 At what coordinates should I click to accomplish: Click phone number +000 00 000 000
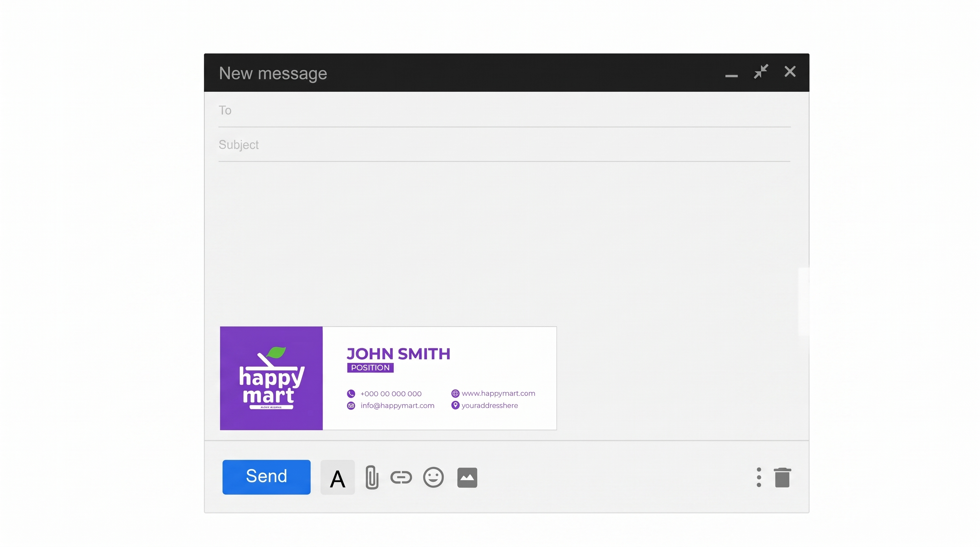(391, 394)
